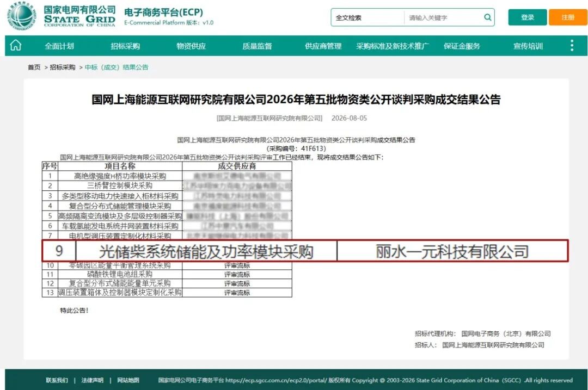Click row 高绝缘强度H桥功率模块采购

point(167,176)
